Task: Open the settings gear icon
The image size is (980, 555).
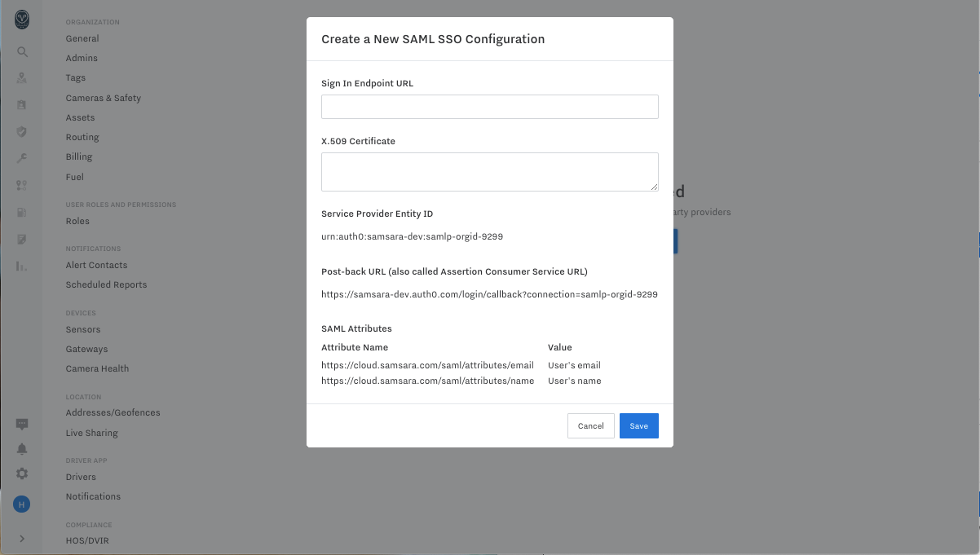Action: coord(22,474)
